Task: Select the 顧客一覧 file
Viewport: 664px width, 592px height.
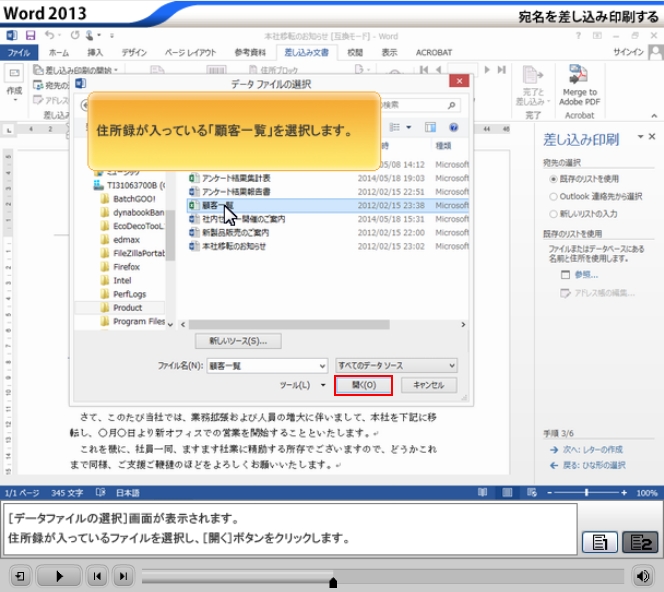Action: [x=328, y=205]
